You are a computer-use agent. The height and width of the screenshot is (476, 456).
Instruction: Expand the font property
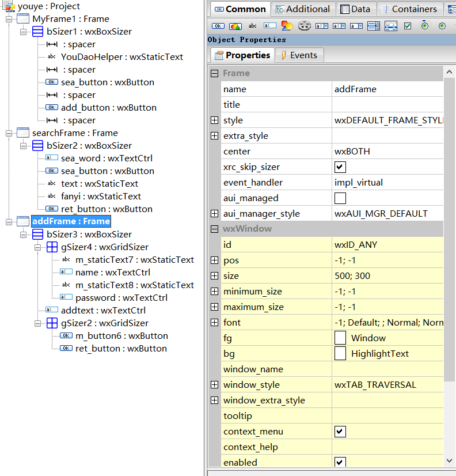[x=215, y=322]
